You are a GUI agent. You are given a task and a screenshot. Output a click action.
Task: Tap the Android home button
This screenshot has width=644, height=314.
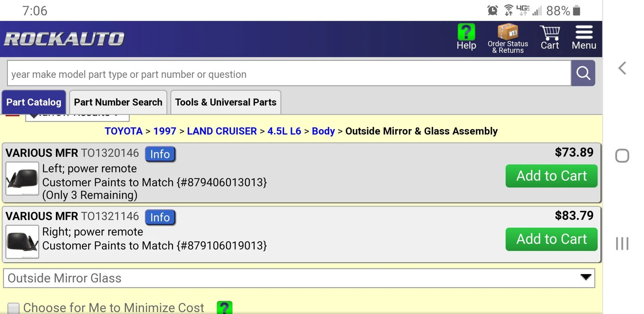622,156
